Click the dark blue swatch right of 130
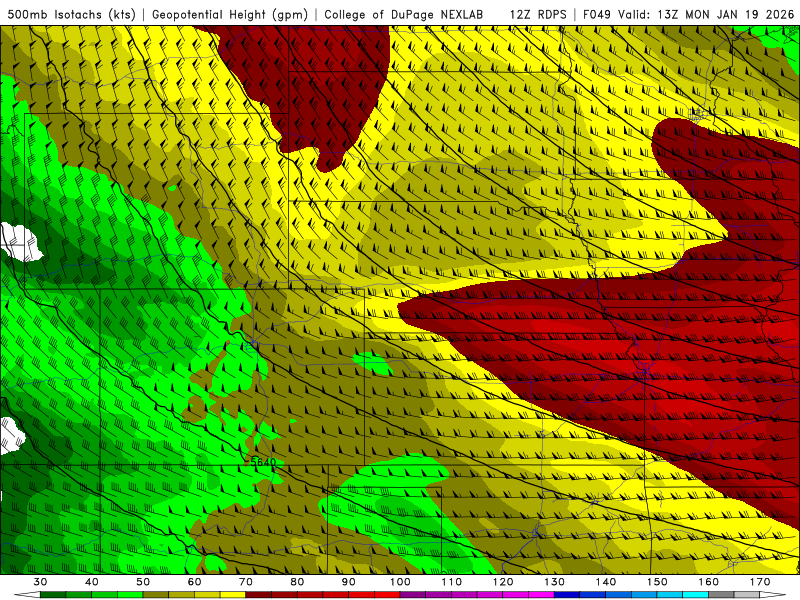Screen dimensions: 800x600 pos(567,595)
